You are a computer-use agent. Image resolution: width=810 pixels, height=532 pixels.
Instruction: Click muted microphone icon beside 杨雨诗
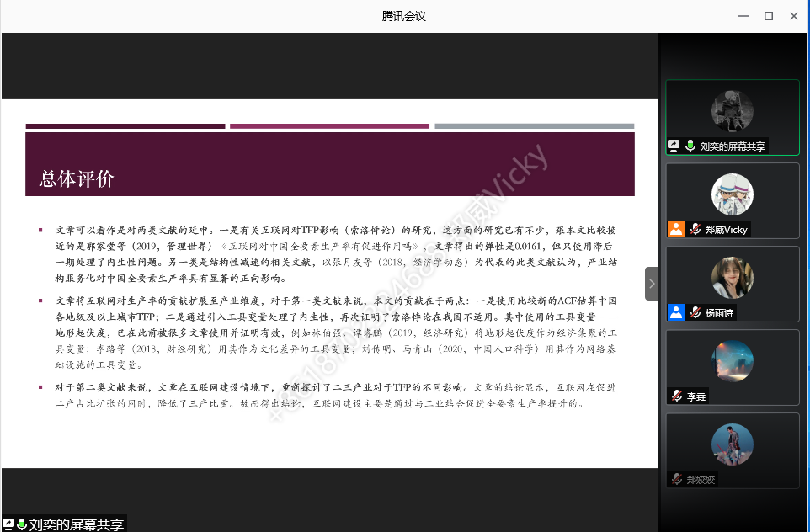[x=695, y=312]
